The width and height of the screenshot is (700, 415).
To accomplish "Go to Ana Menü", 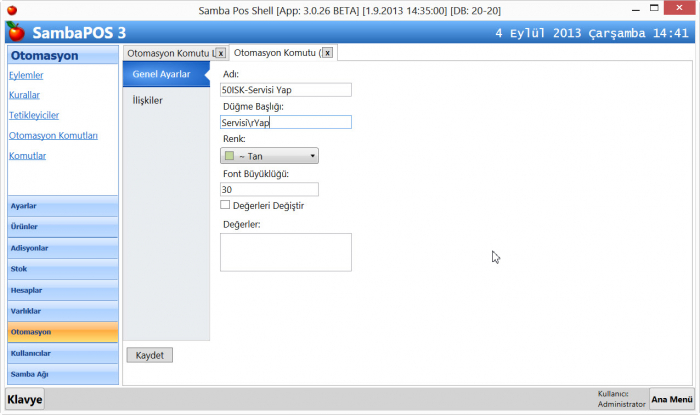I will click(x=672, y=399).
